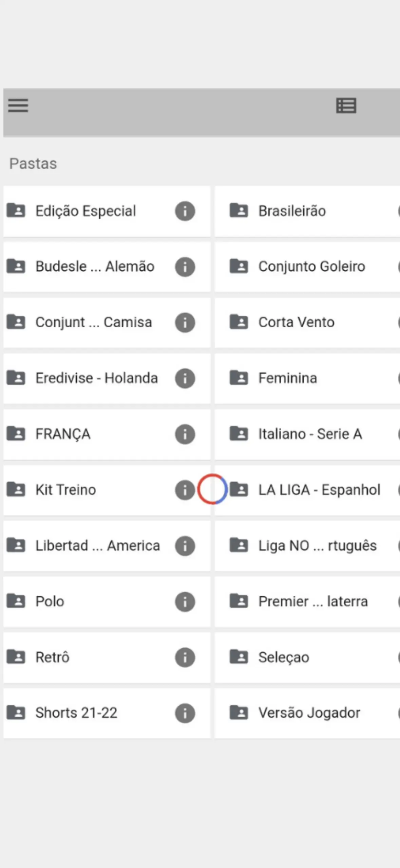
Task: Open Conjunto Goleiro folder
Action: coord(311,267)
